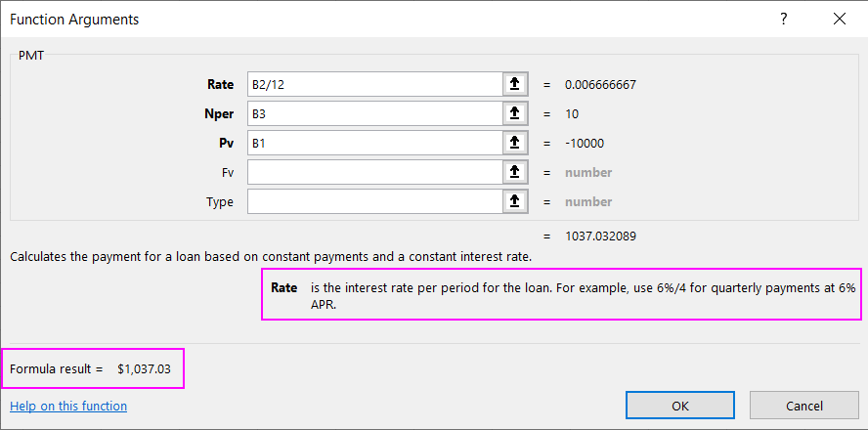The height and width of the screenshot is (430, 868).
Task: Confirm the formula with the OK button
Action: pyautogui.click(x=679, y=406)
